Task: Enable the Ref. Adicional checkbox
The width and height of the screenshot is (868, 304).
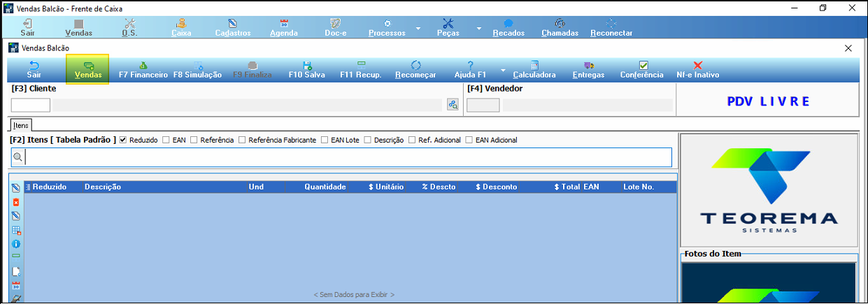Action: (412, 140)
